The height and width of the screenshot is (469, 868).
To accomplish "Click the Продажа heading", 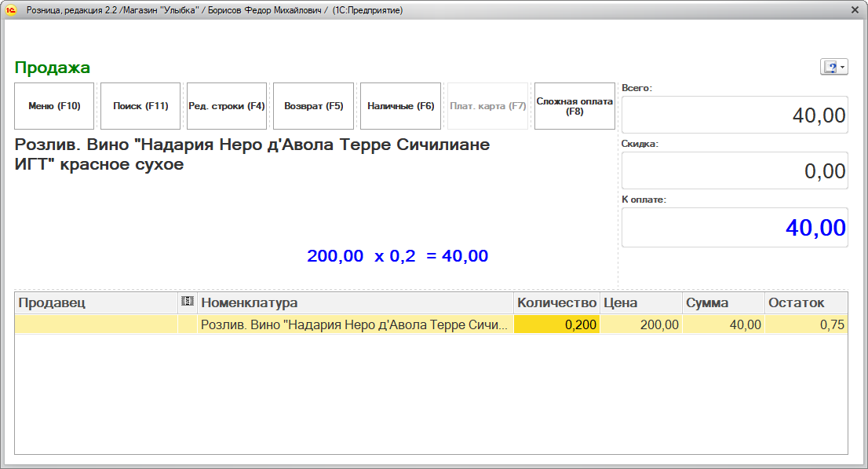I will [x=52, y=67].
